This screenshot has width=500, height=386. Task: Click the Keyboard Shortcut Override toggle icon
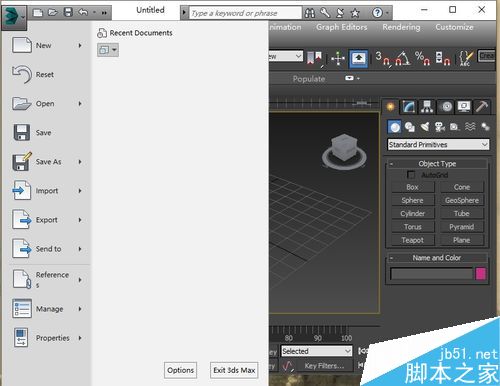[x=359, y=58]
